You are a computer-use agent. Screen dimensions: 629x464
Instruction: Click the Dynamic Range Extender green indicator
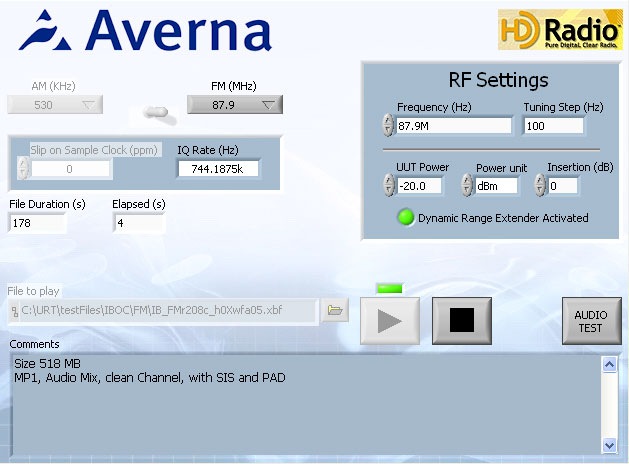coord(405,217)
